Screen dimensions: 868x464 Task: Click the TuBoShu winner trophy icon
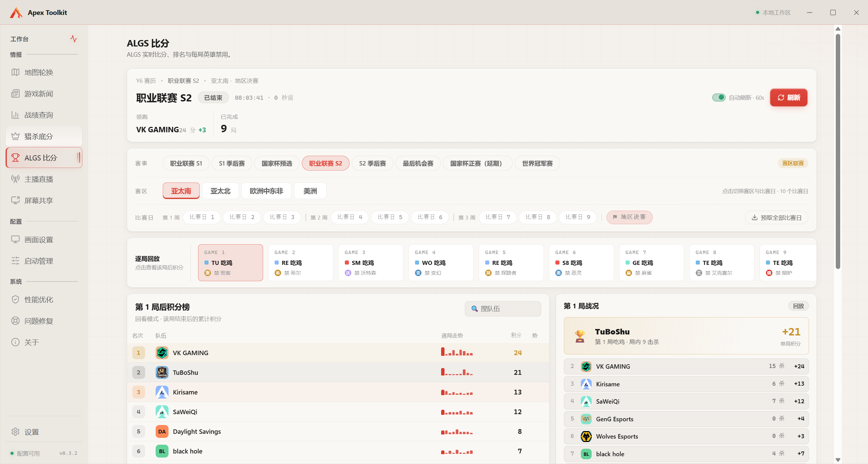pyautogui.click(x=580, y=336)
